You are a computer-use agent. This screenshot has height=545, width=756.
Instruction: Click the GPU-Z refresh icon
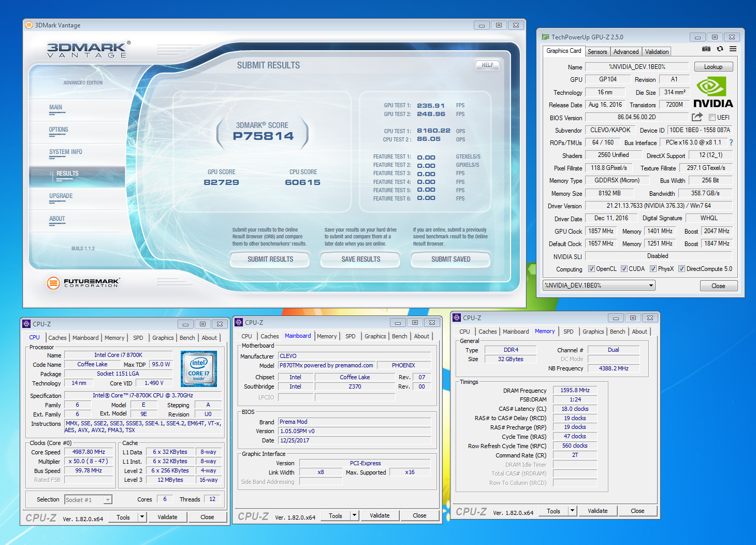[x=720, y=49]
